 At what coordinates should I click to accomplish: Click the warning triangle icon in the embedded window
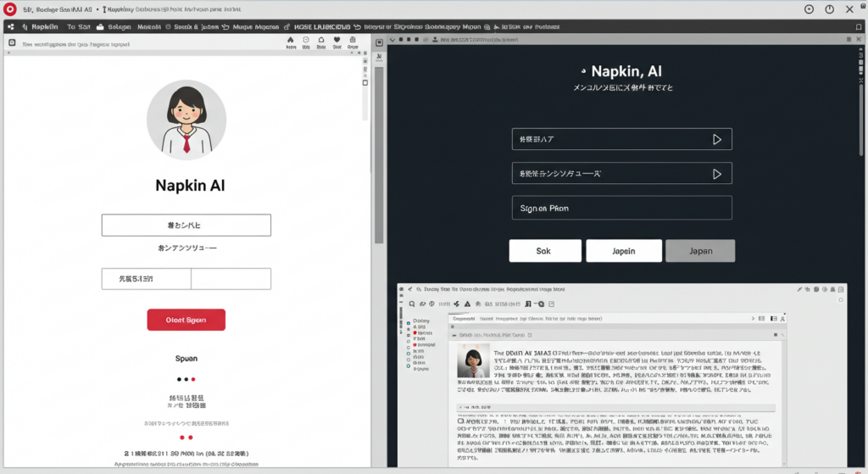(x=467, y=304)
